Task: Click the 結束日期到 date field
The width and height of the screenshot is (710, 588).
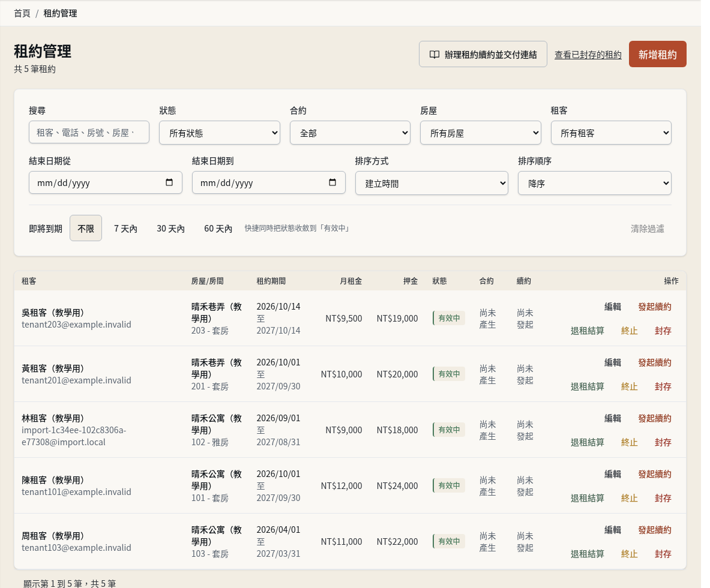Action: tap(268, 182)
